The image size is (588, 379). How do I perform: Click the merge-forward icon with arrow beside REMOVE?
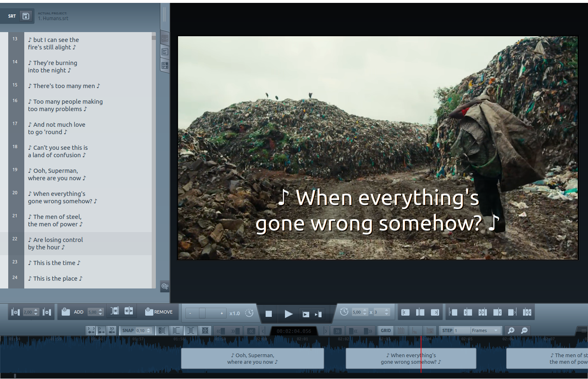[129, 311]
